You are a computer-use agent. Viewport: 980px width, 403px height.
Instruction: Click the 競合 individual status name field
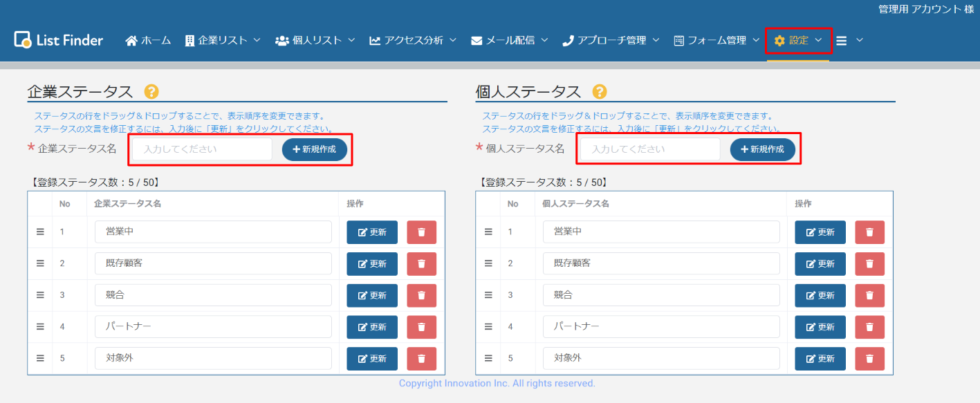tap(660, 295)
